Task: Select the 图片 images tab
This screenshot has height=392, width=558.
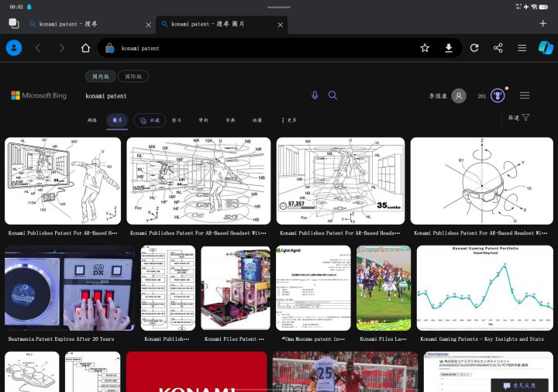Action: click(x=117, y=120)
